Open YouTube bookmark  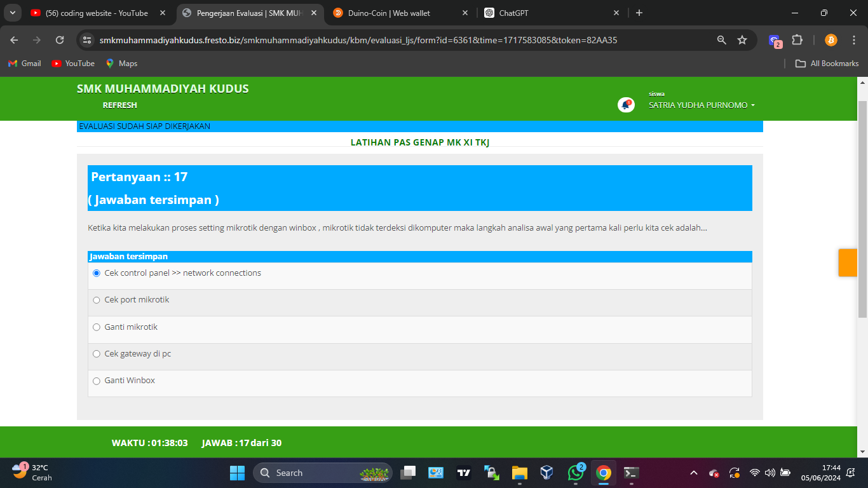pos(73,64)
